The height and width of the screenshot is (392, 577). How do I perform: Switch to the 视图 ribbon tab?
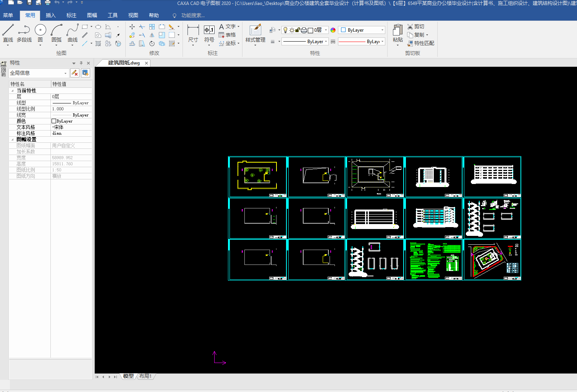click(x=133, y=15)
